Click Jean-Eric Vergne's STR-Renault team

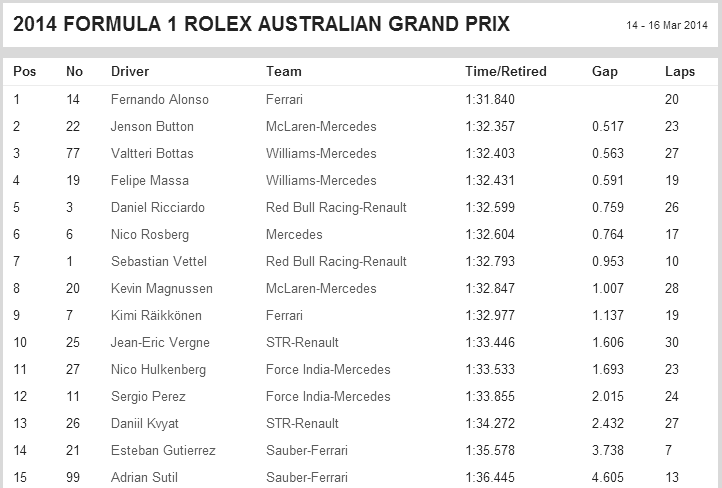click(x=302, y=343)
